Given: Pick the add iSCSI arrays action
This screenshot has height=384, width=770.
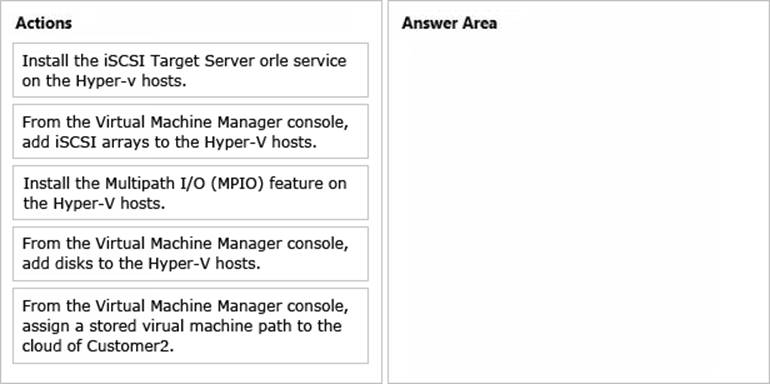Looking at the screenshot, I should (x=191, y=131).
